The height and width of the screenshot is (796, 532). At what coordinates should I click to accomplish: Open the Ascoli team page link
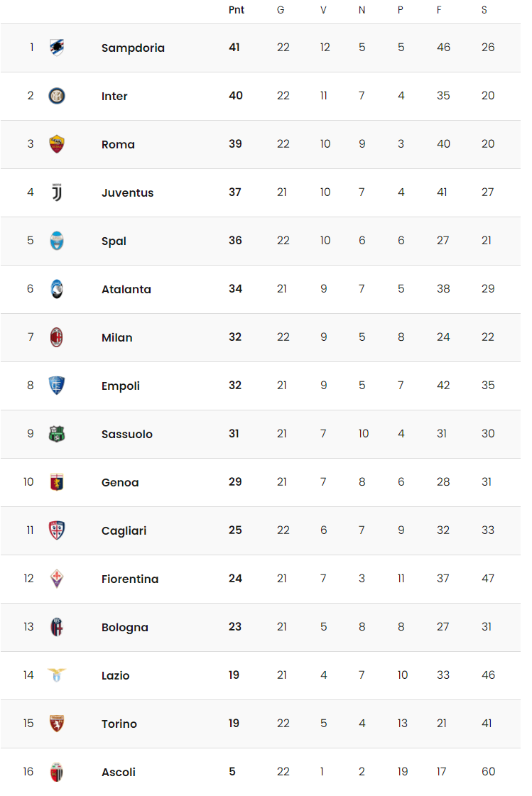point(119,772)
